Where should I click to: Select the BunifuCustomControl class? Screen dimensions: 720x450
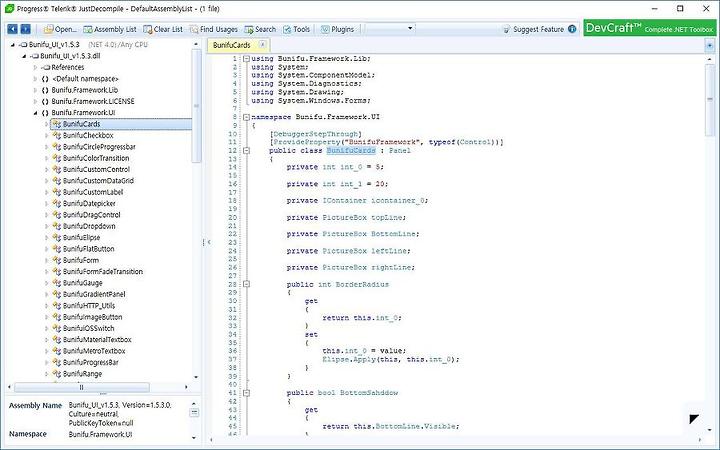pos(96,169)
